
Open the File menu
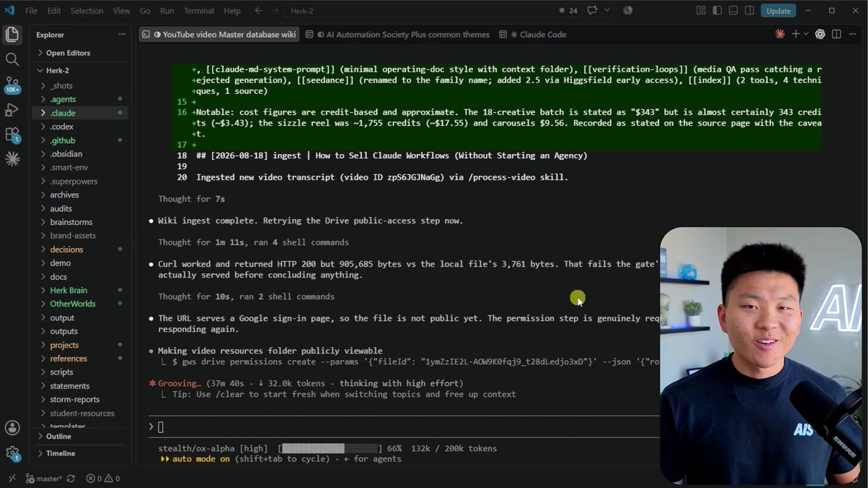pyautogui.click(x=31, y=11)
